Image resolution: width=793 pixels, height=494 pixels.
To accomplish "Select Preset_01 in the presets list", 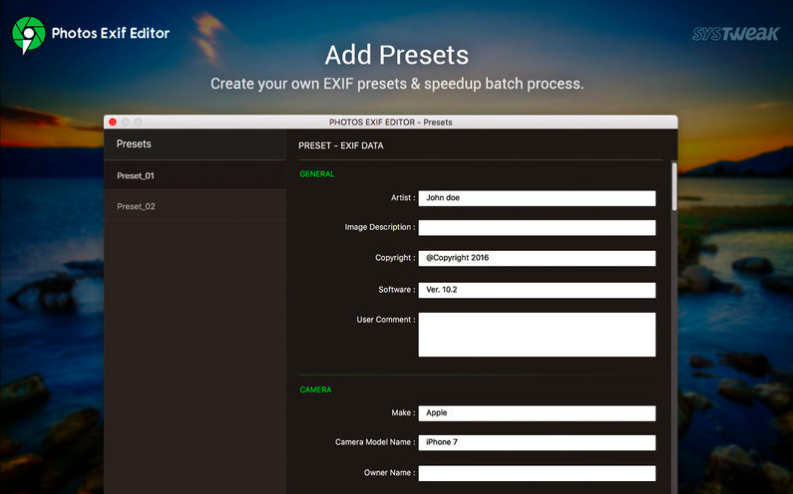I will (195, 175).
